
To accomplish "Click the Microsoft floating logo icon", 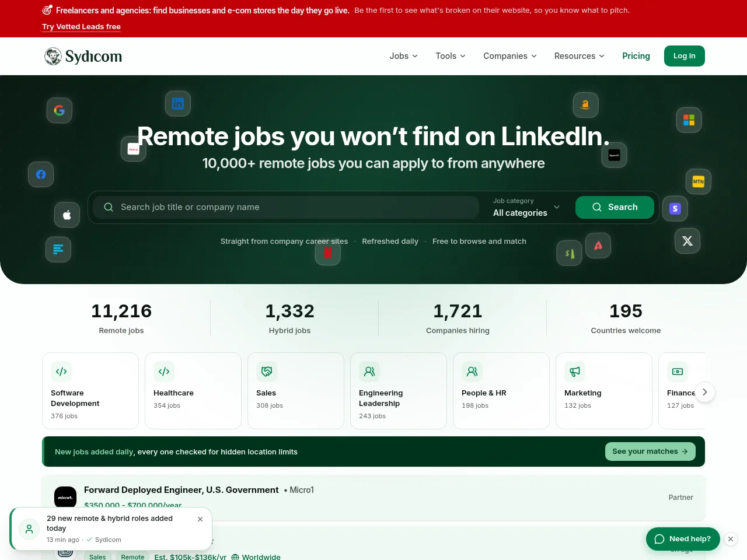I will [689, 120].
